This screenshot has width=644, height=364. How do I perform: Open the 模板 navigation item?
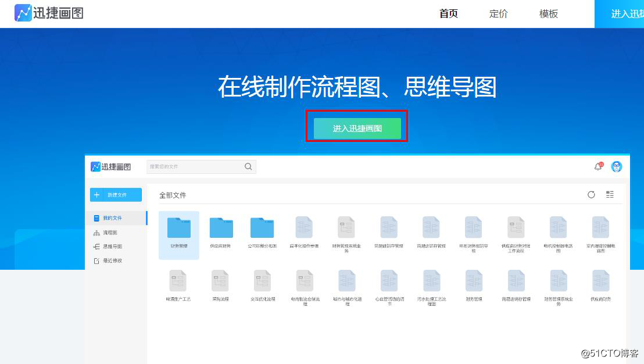pyautogui.click(x=548, y=13)
